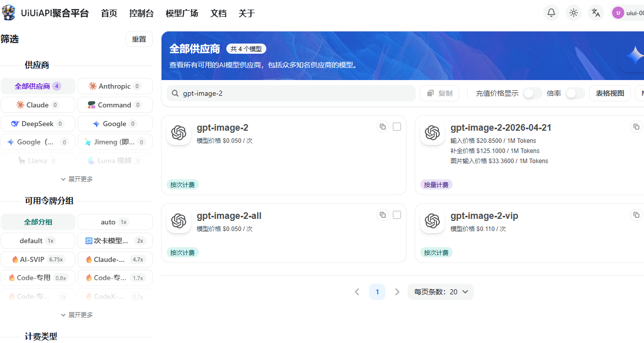644x343 pixels.
Task: Check the gpt-image-2 card checkbox
Action: click(x=397, y=127)
